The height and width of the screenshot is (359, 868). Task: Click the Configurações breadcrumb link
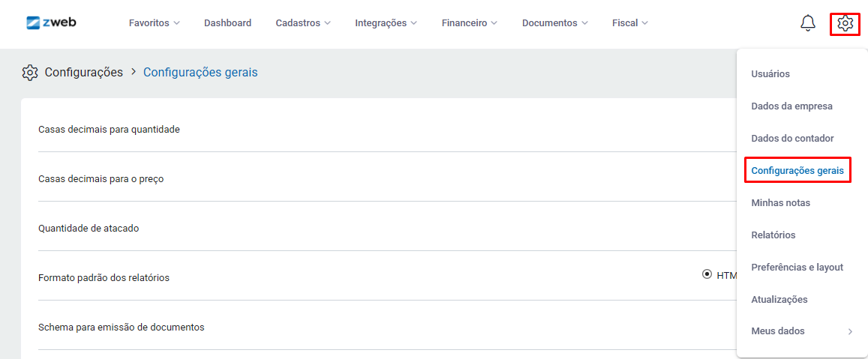tap(83, 73)
